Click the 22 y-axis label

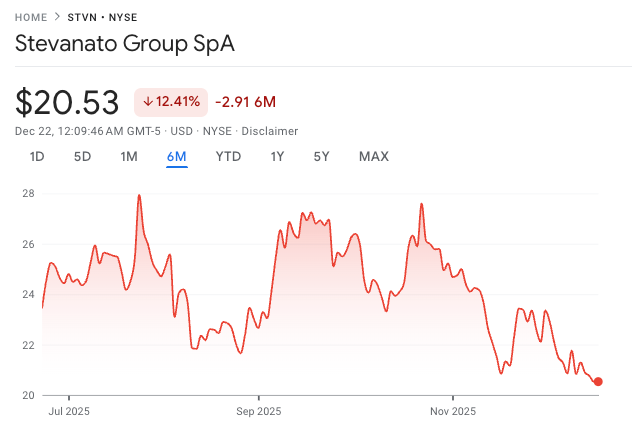[x=28, y=345]
